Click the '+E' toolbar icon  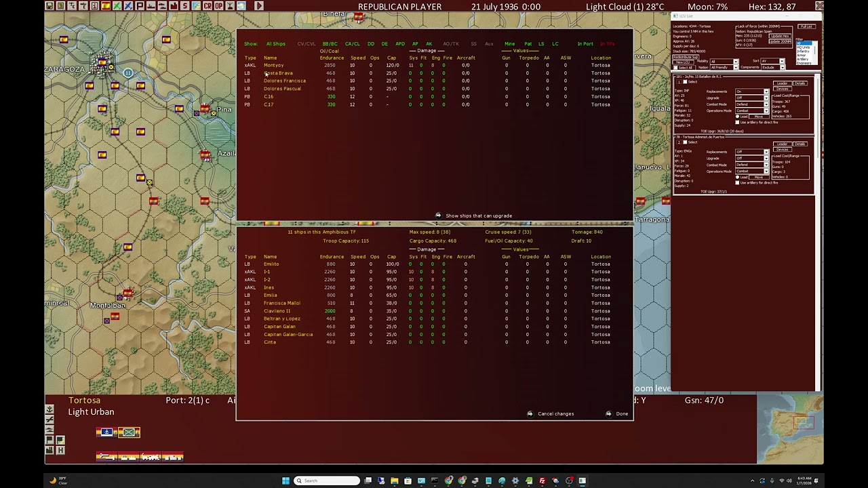tap(72, 5)
